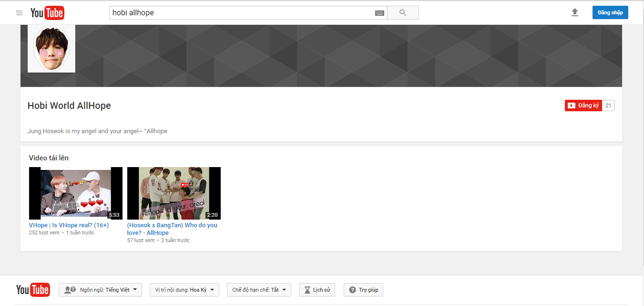Open Trợ giúp help button

click(364, 290)
